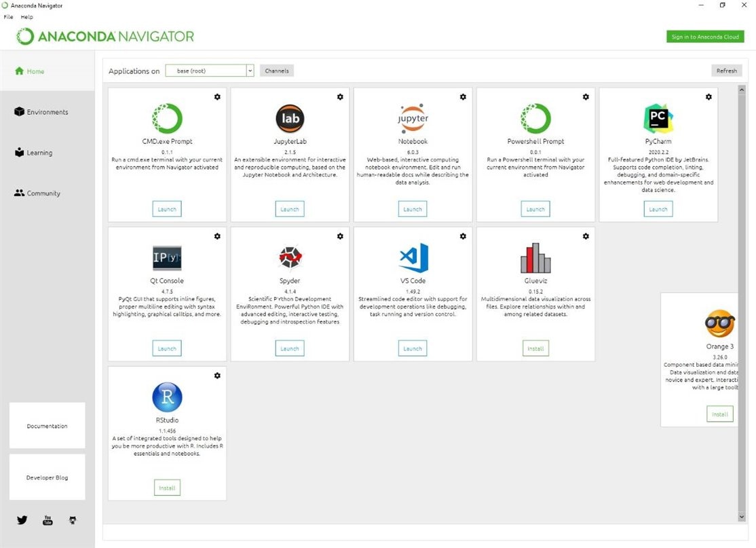Open settings gear on Qt Console card

coord(217,236)
